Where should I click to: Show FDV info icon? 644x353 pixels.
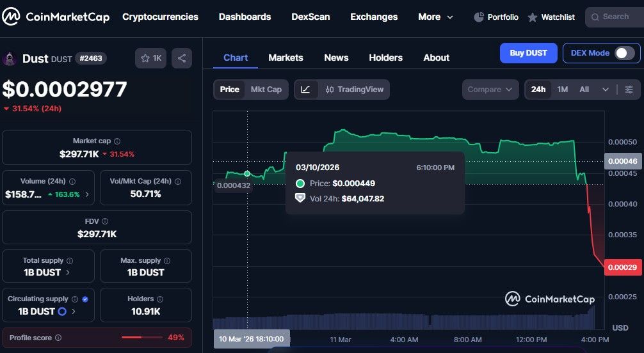[105, 221]
